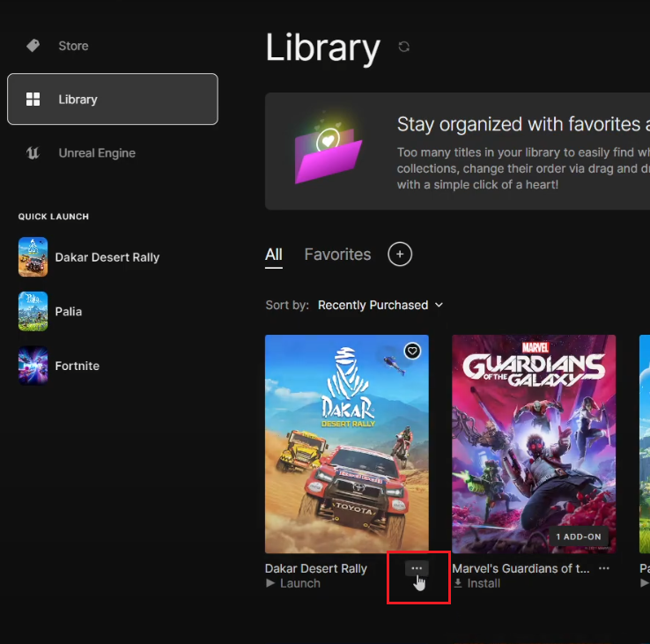
Task: Switch to the Favorites tab
Action: [x=337, y=255]
